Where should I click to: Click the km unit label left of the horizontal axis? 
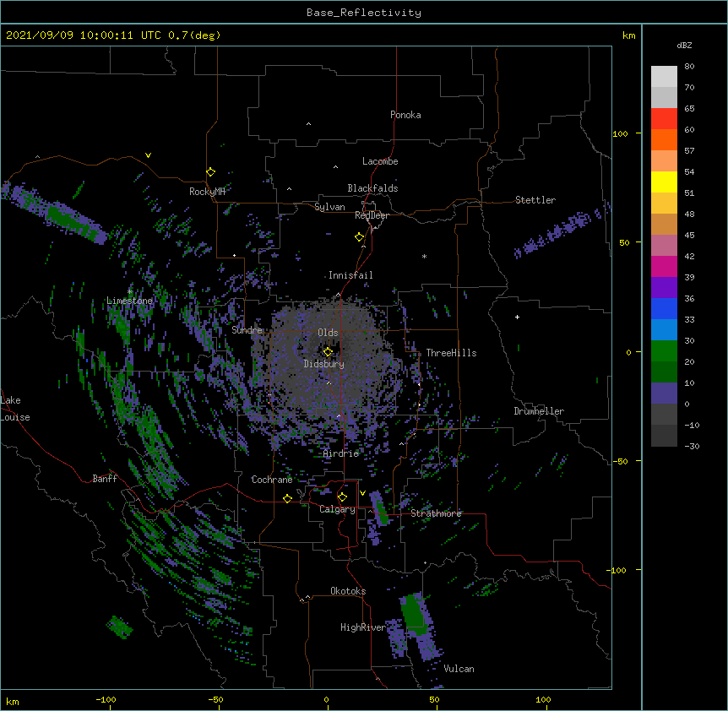(13, 701)
